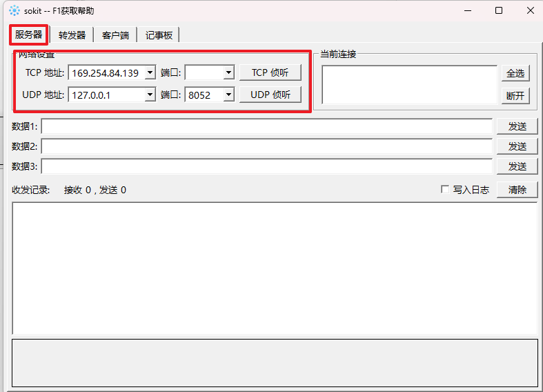The width and height of the screenshot is (543, 392).
Task: Expand the TCP 地址 dropdown arrow
Action: click(x=150, y=73)
